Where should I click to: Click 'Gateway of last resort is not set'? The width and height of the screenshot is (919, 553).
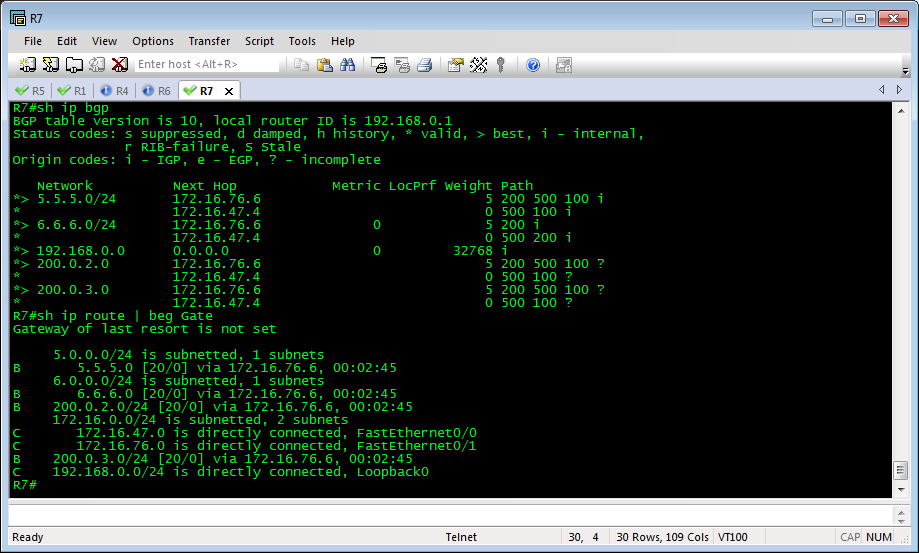pyautogui.click(x=144, y=329)
